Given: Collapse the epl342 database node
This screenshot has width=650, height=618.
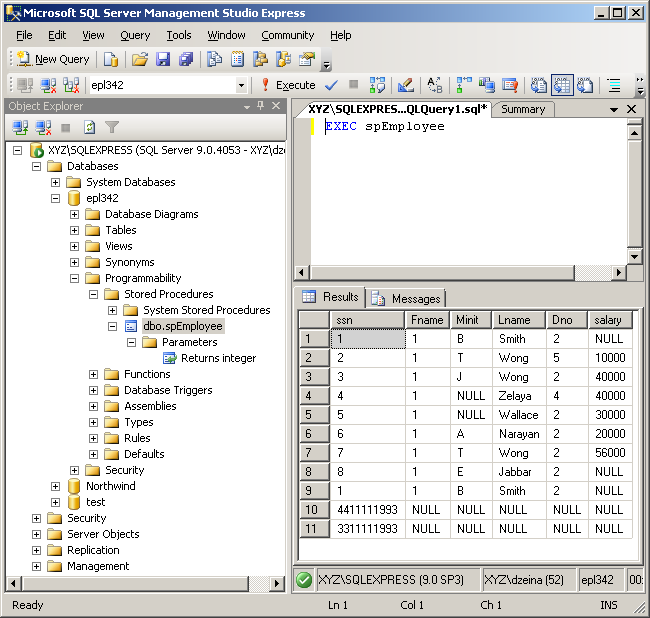Looking at the screenshot, I should (x=56, y=198).
